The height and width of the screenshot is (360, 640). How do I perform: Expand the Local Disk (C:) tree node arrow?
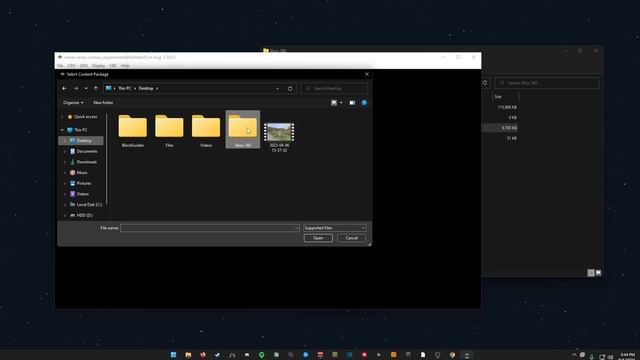(65, 204)
